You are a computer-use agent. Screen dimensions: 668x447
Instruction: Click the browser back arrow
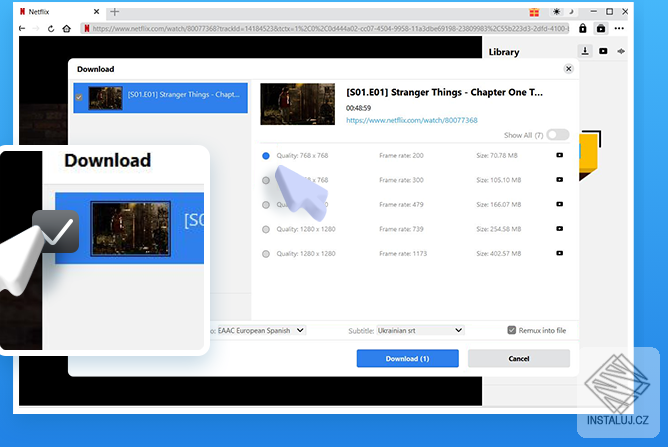[22, 29]
